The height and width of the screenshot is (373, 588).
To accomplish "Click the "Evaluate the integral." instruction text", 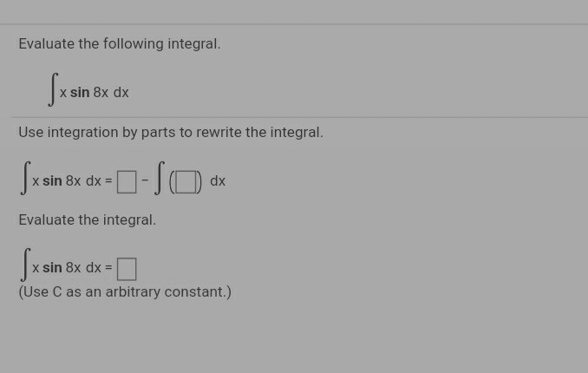I will click(88, 220).
